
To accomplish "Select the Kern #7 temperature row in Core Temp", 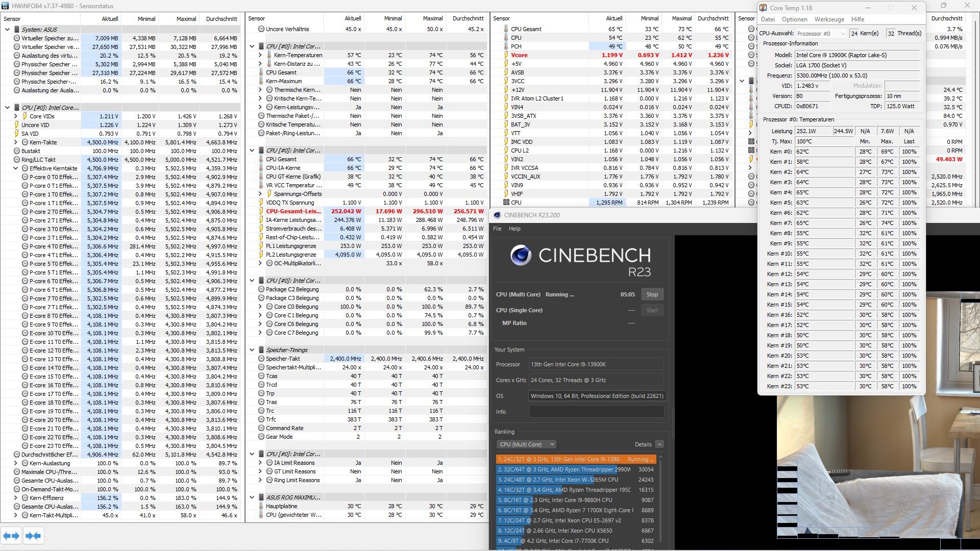I will [x=842, y=223].
